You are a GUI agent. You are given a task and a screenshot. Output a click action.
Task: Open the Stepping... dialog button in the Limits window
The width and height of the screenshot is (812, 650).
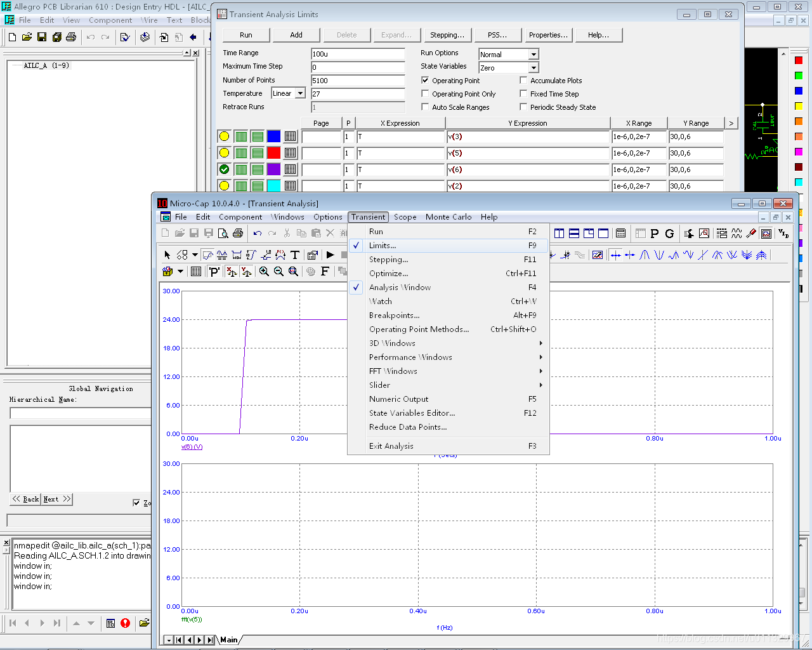tap(447, 35)
